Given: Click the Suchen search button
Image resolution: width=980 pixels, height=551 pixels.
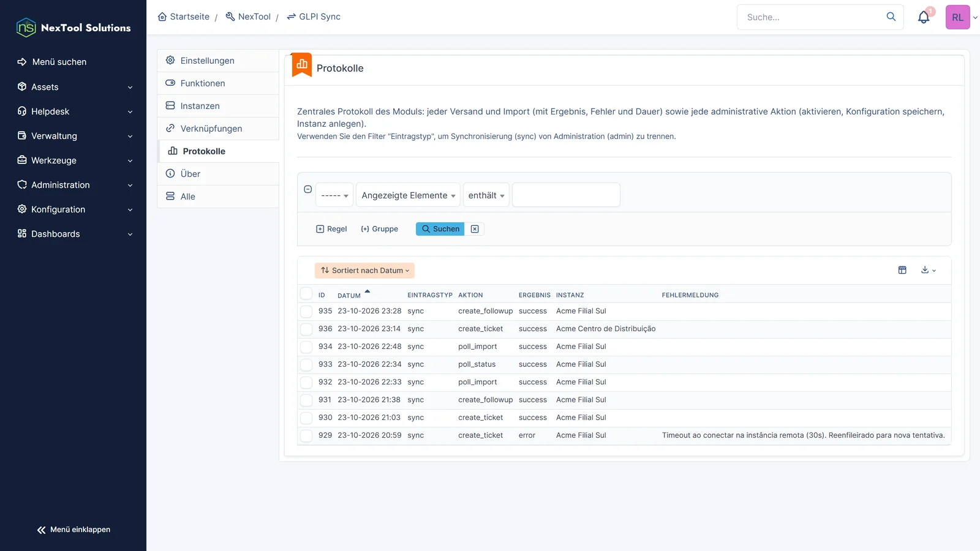Looking at the screenshot, I should tap(440, 229).
